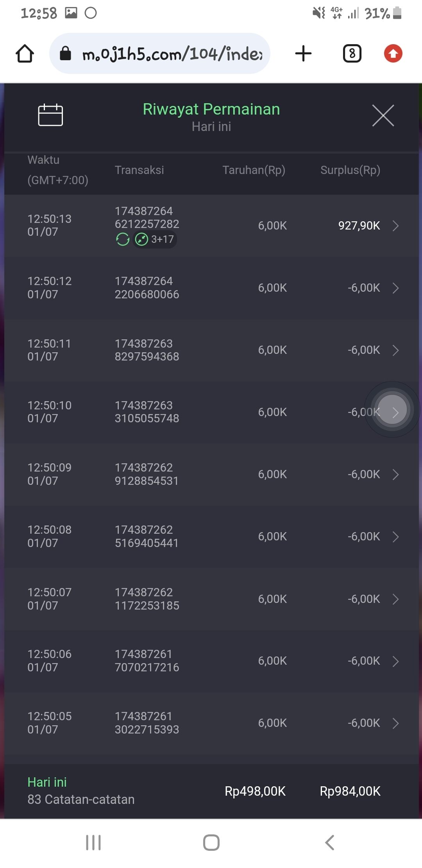This screenshot has height=868, width=422.
Task: Open details for transaction ending 1172253185
Action: (x=395, y=599)
